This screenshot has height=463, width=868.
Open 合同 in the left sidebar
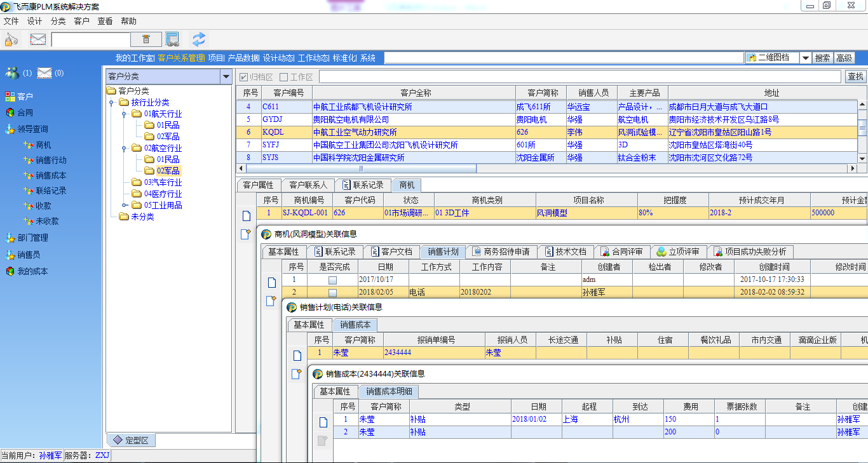point(25,112)
